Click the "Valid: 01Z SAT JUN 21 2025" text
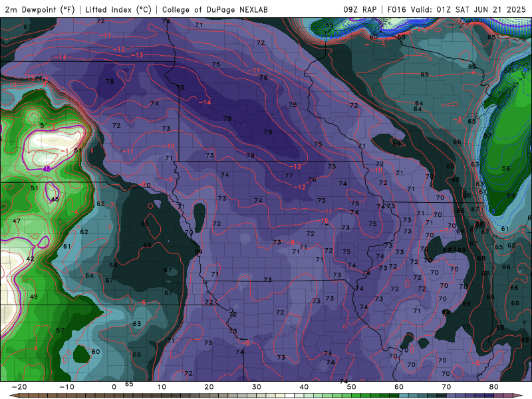This screenshot has height=399, width=532. [x=468, y=9]
